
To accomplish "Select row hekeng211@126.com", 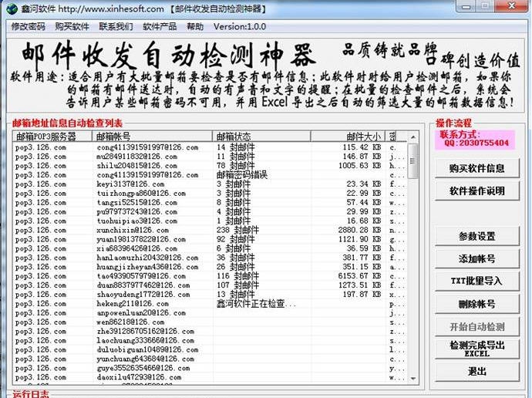I will (x=210, y=304).
